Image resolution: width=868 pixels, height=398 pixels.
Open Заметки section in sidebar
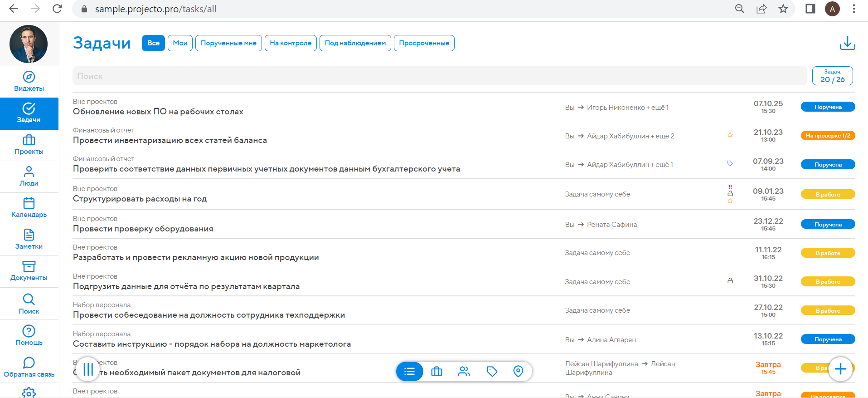click(x=29, y=240)
